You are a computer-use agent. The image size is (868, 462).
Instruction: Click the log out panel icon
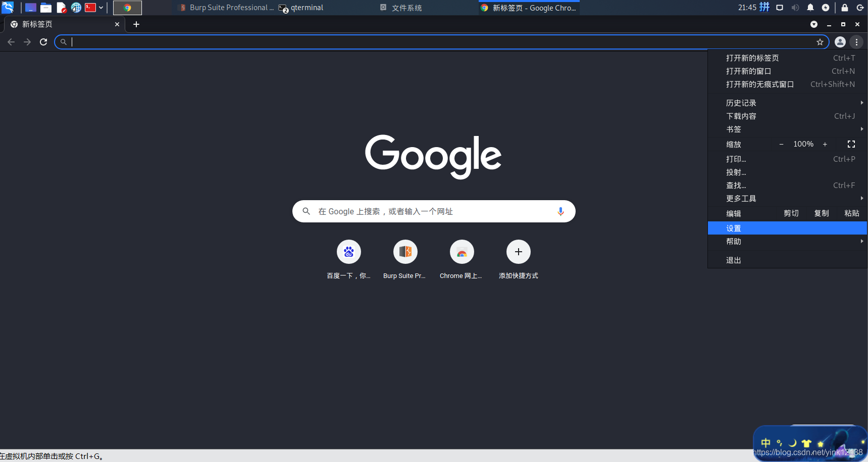click(860, 8)
